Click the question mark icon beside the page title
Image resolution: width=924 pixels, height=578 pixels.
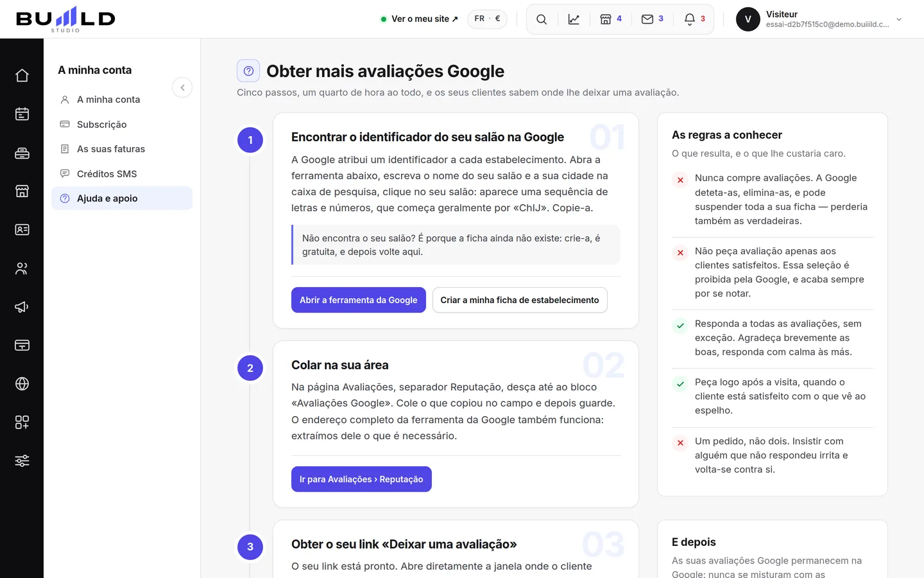point(248,71)
